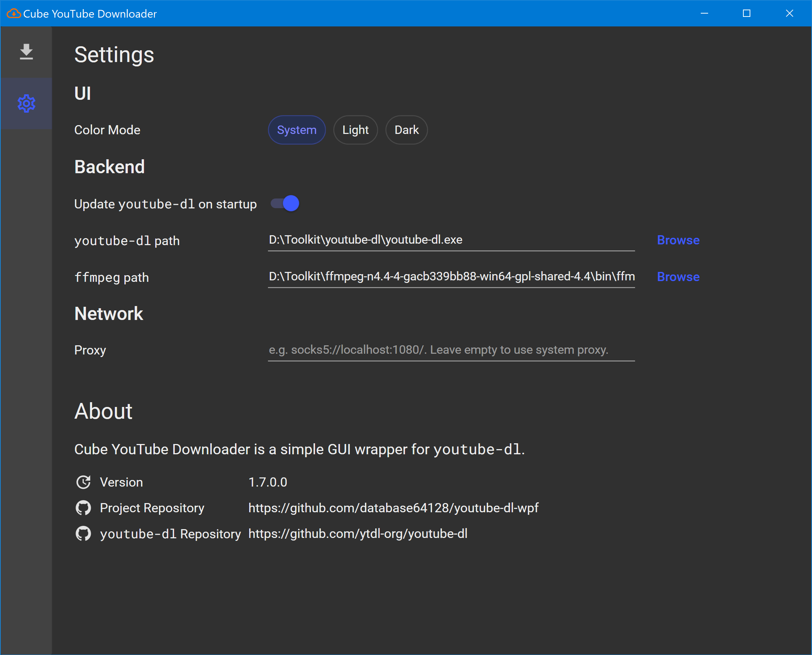The width and height of the screenshot is (812, 655).
Task: Click the Proxy input field
Action: [451, 350]
